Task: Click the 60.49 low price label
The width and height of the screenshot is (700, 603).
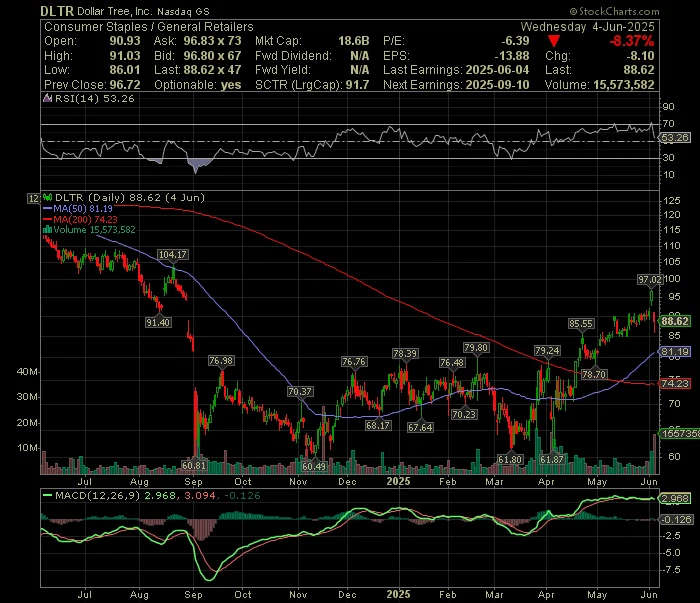Action: [x=314, y=466]
